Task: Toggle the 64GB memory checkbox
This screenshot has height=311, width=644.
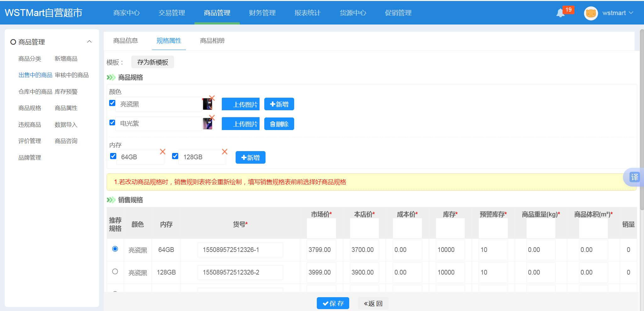Action: 113,156
